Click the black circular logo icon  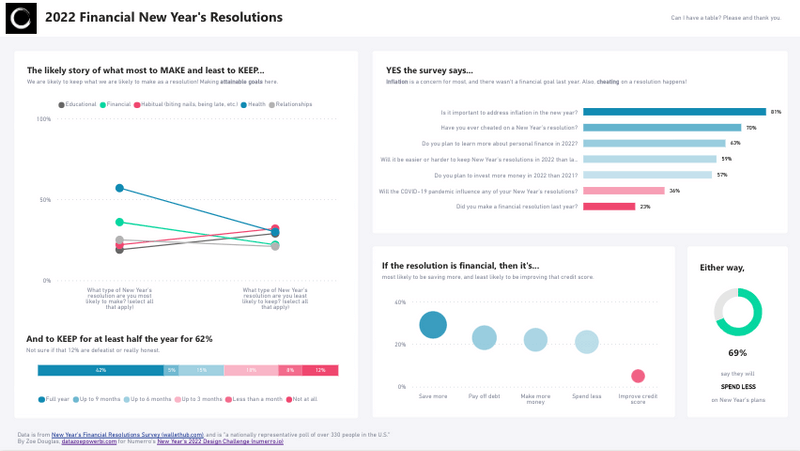click(21, 18)
